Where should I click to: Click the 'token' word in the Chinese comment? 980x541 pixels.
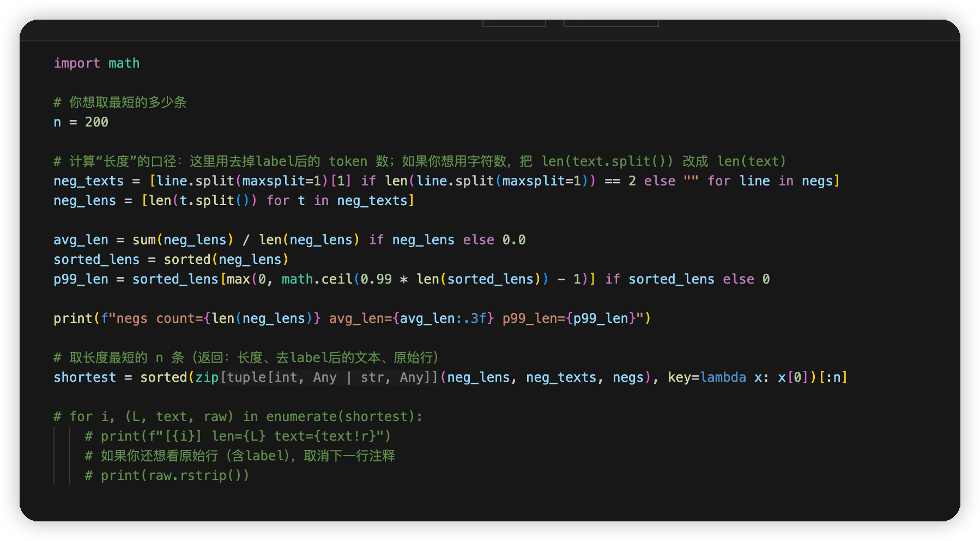(x=348, y=161)
